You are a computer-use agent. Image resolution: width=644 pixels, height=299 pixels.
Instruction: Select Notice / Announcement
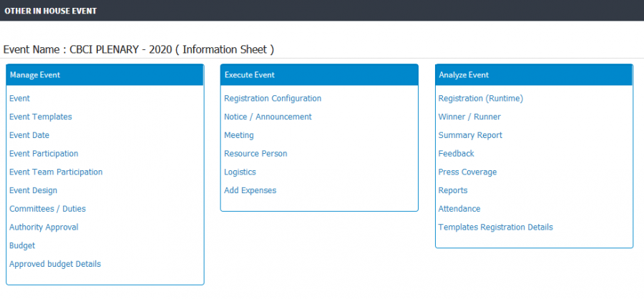pos(268,117)
